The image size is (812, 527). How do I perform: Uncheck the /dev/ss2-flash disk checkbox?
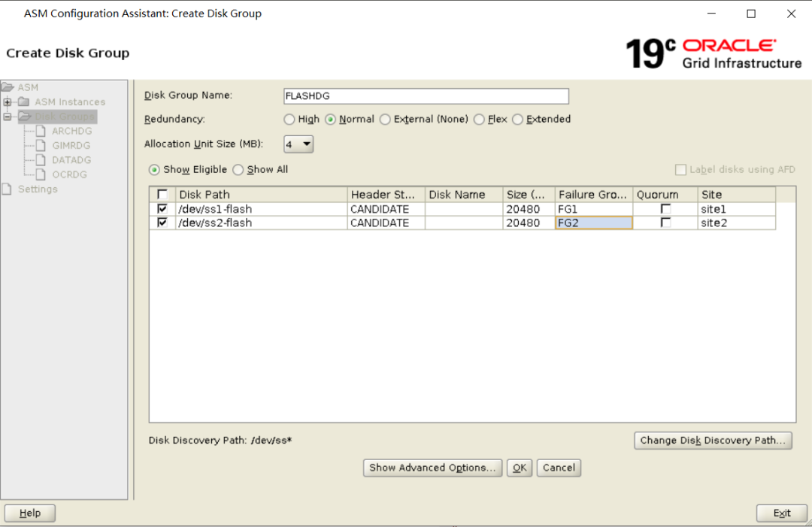(162, 223)
